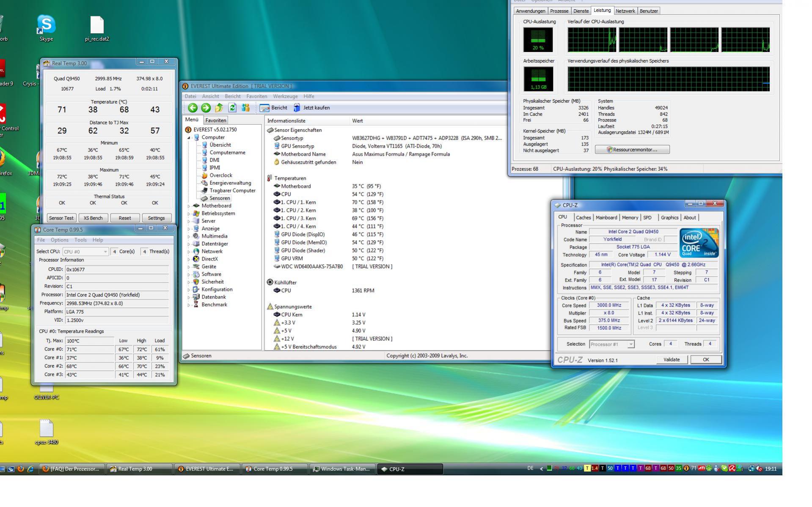
Task: Click the Sensor Test button in Real Temp
Action: point(61,218)
